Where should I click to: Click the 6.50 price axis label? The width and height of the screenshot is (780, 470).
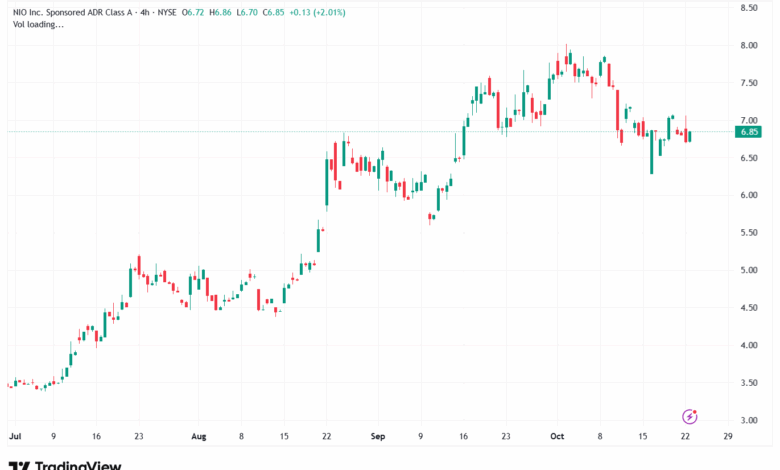click(749, 158)
